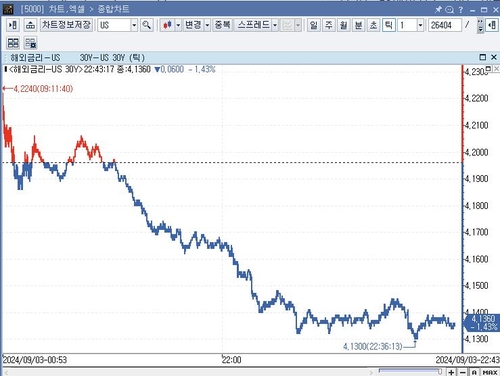The image size is (500, 376).
Task: Switch to daily period with 일
Action: [314, 25]
